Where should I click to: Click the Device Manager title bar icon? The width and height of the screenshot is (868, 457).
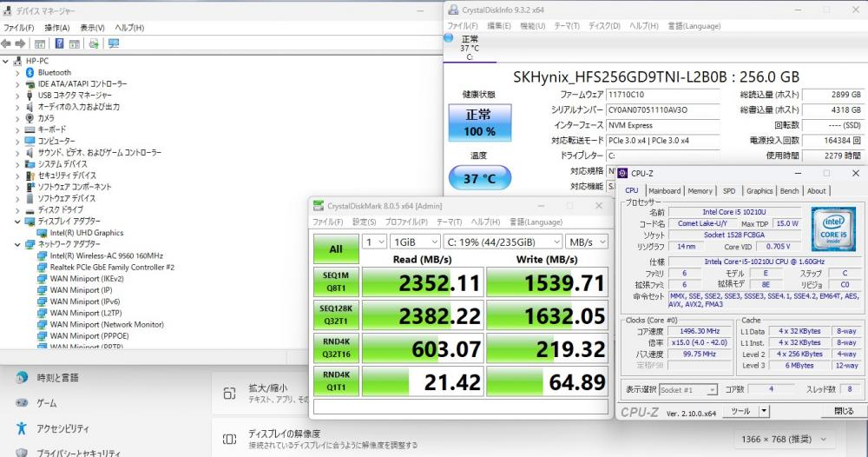click(7, 10)
